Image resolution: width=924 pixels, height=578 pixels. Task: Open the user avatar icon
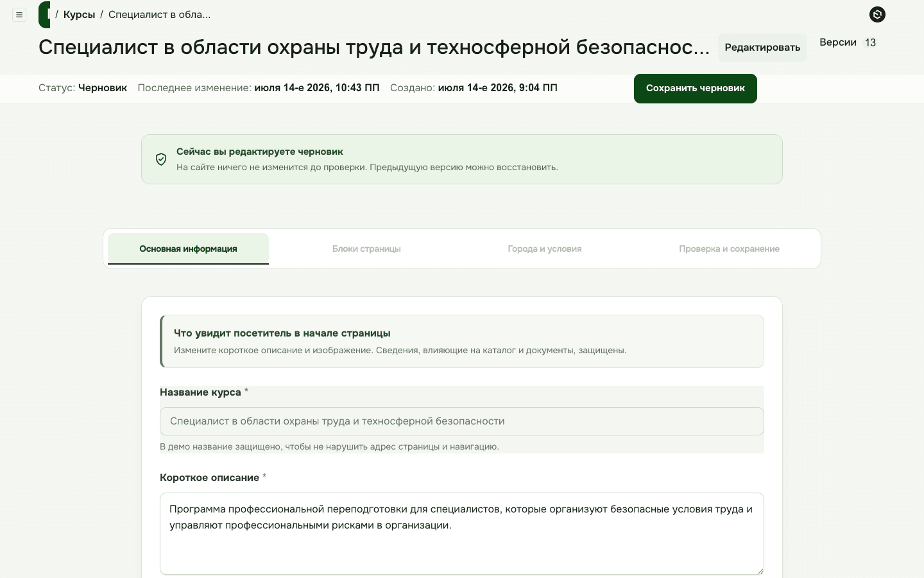(x=877, y=14)
